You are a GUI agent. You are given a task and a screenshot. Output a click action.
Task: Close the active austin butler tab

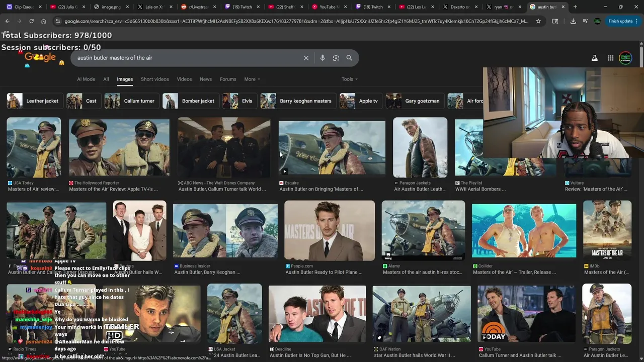pos(562,7)
